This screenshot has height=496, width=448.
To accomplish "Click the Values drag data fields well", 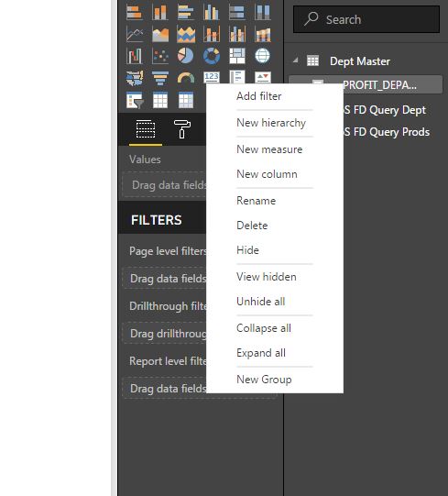I will (x=164, y=184).
